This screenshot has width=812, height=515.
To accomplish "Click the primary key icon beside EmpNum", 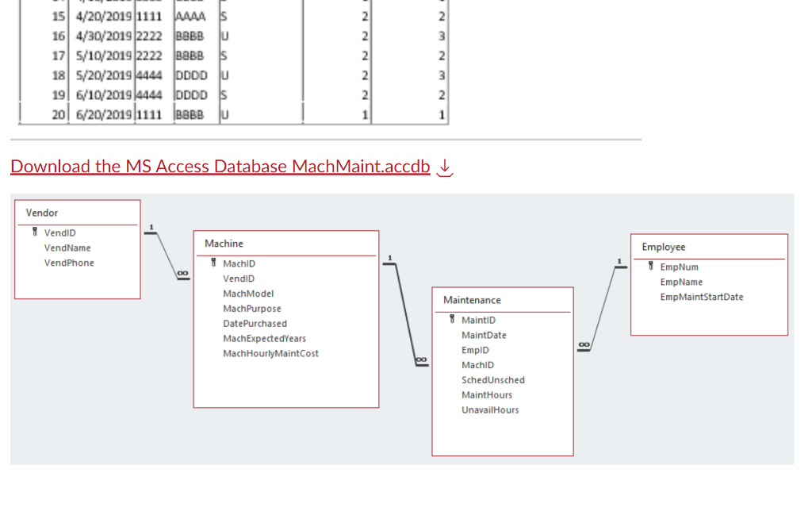I will click(x=652, y=267).
